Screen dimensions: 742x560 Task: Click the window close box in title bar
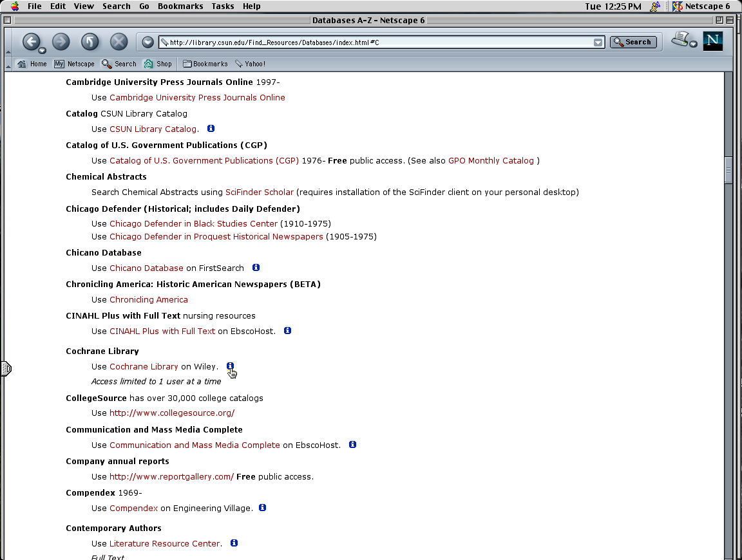7,20
